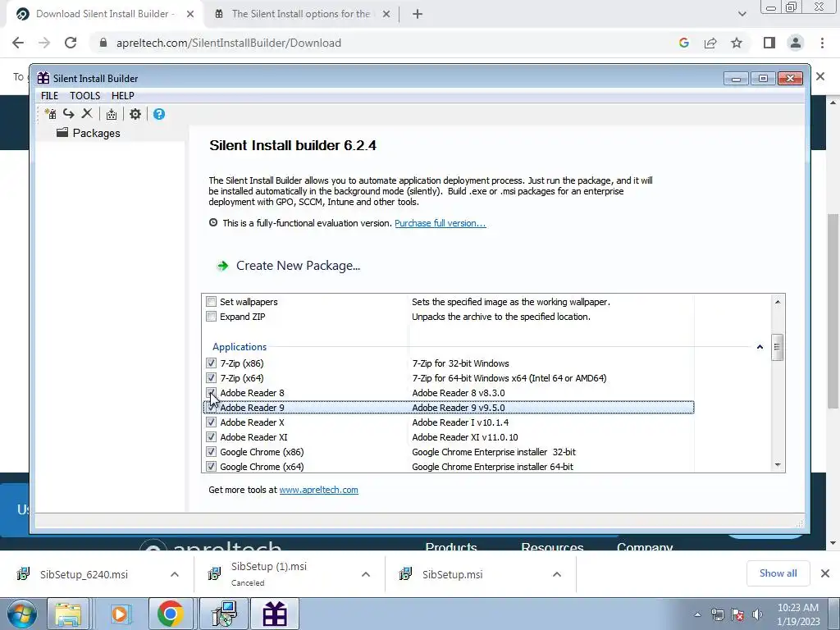Click the volume speaker tray icon
840x630 pixels.
point(757,614)
